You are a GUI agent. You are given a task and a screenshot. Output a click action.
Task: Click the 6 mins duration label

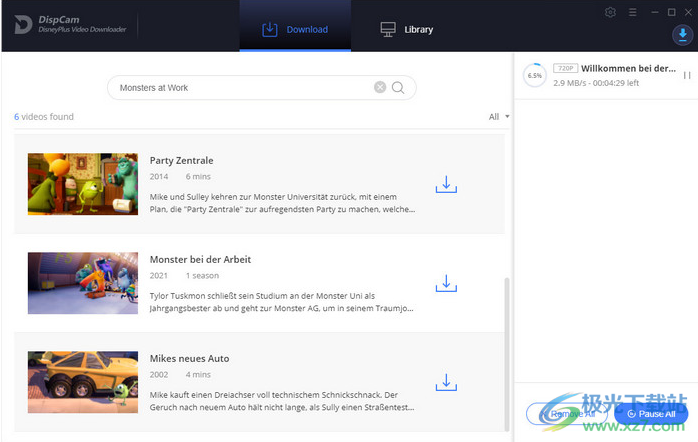pos(198,177)
